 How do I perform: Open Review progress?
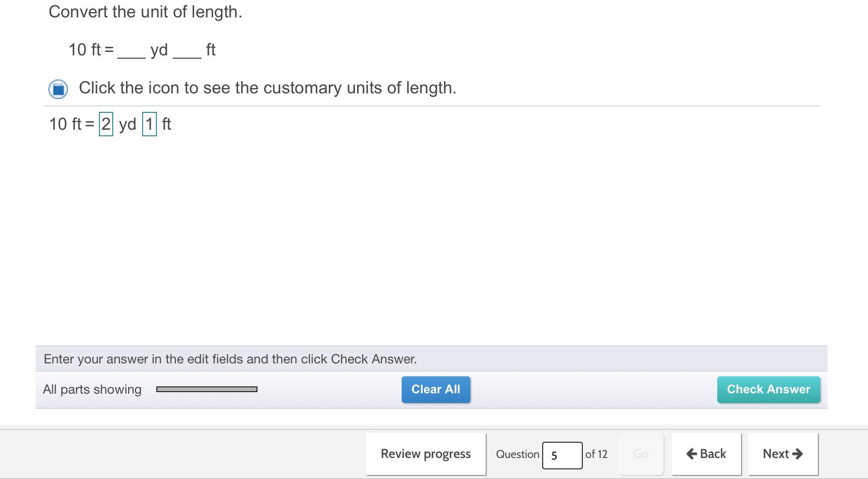(426, 454)
